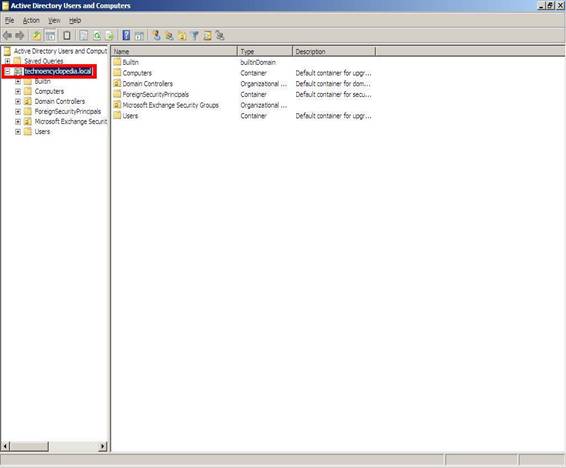Select Microsoft Exchange Security Groups in list
566x468 pixels.
click(x=171, y=105)
